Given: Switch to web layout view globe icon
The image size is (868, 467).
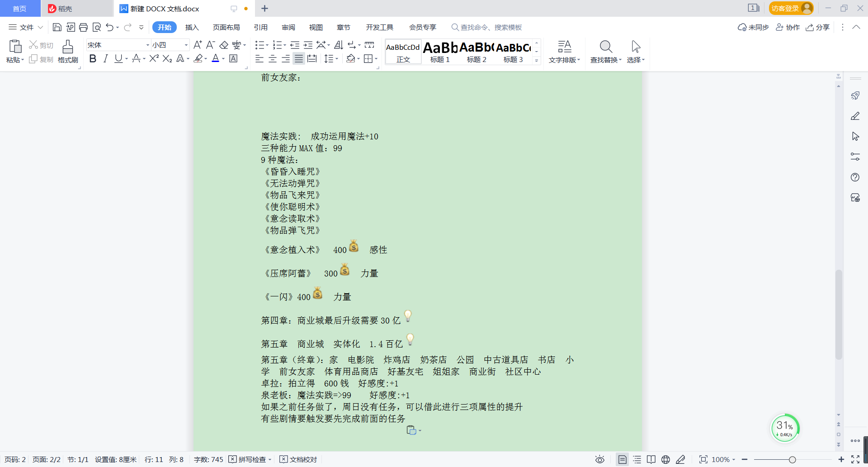Looking at the screenshot, I should (x=665, y=460).
